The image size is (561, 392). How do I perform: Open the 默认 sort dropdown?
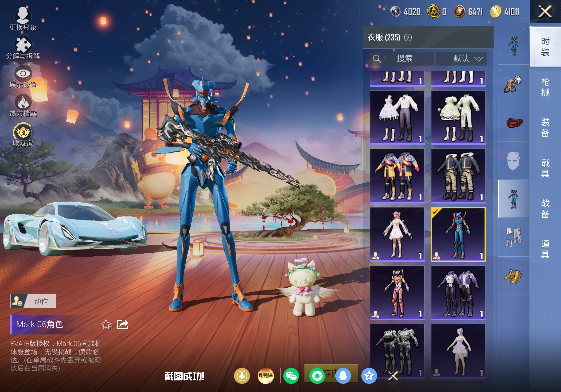point(461,59)
